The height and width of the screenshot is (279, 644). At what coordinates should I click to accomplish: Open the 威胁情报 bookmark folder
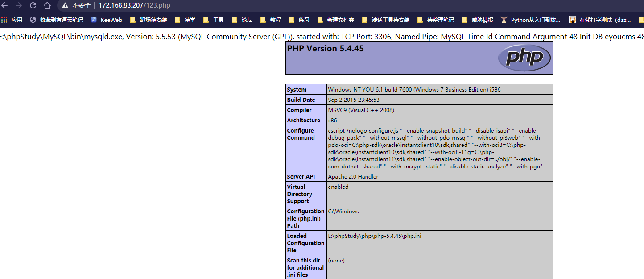pos(478,20)
